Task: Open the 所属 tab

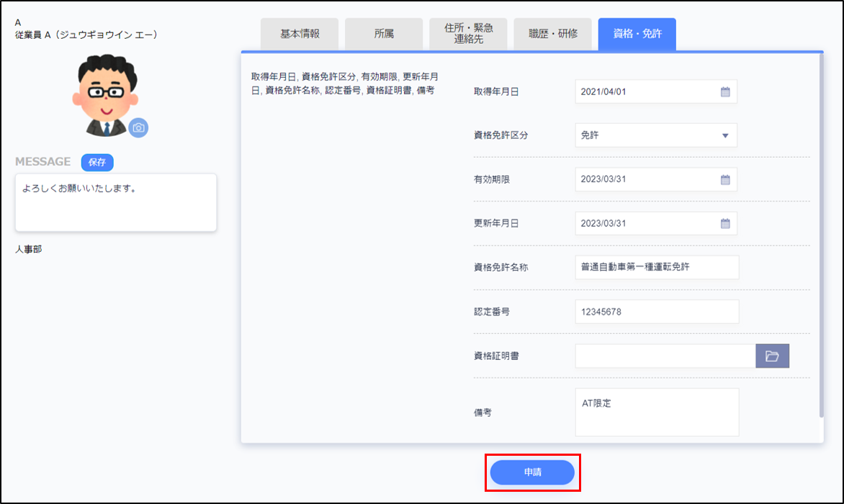Action: (384, 34)
